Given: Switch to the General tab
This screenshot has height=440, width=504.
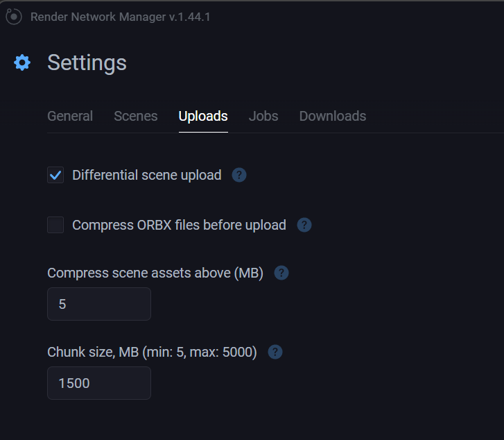Looking at the screenshot, I should click(x=70, y=116).
